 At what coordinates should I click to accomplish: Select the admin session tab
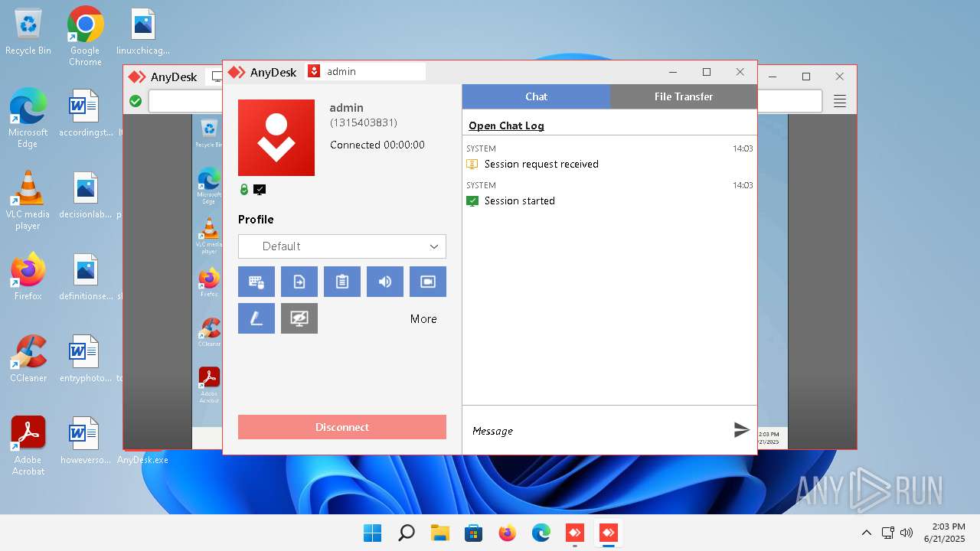(x=365, y=71)
